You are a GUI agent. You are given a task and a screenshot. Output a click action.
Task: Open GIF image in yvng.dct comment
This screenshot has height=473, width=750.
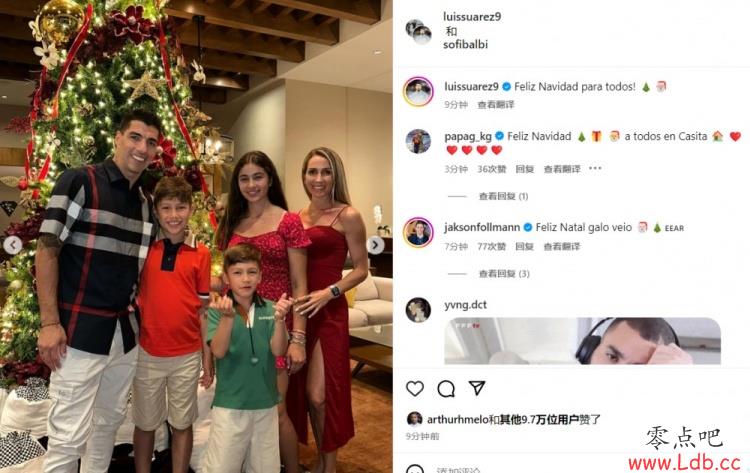click(582, 341)
